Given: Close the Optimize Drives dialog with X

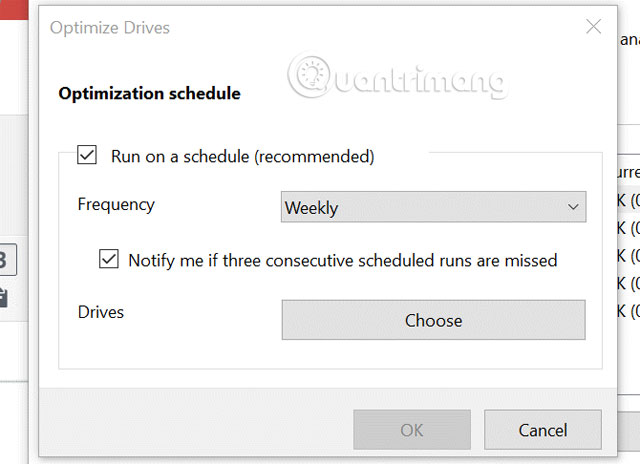Looking at the screenshot, I should pyautogui.click(x=594, y=27).
